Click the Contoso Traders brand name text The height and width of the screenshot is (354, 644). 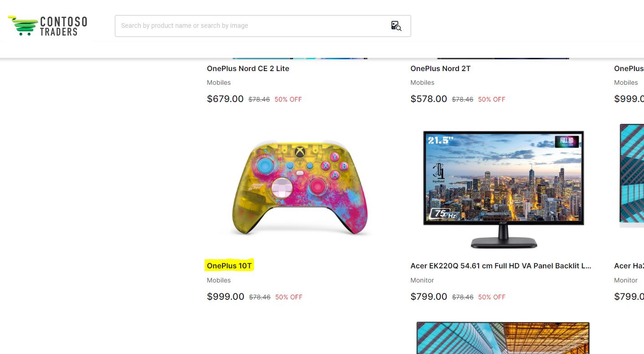coord(64,26)
